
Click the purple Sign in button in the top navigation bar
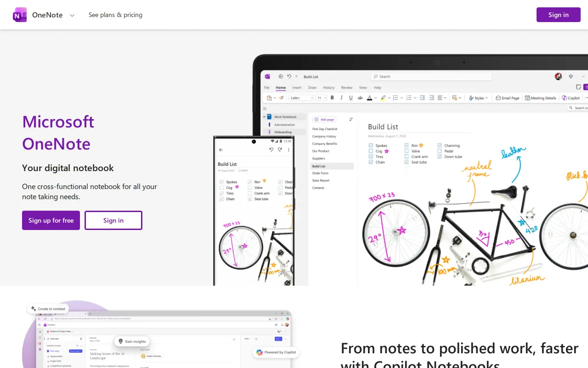tap(559, 15)
